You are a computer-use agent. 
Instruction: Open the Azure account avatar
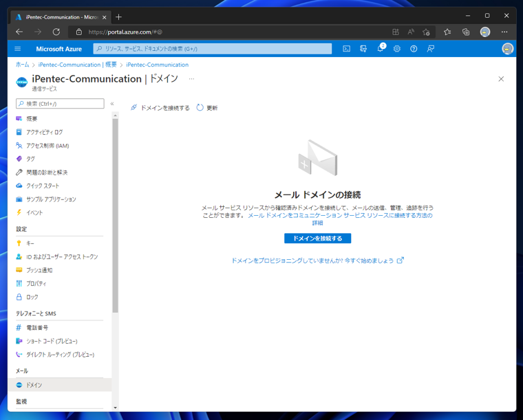pyautogui.click(x=507, y=49)
